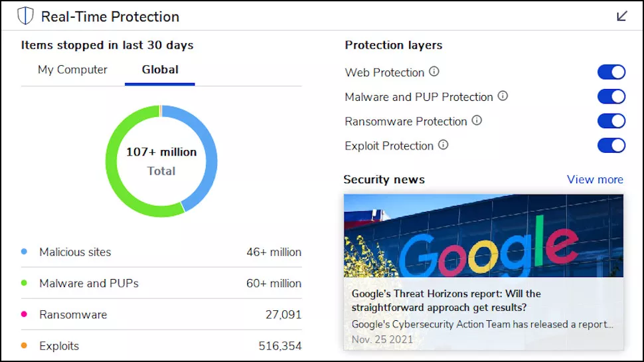Click the blue Malicious sites legend dot
This screenshot has width=644, height=362.
tap(25, 252)
